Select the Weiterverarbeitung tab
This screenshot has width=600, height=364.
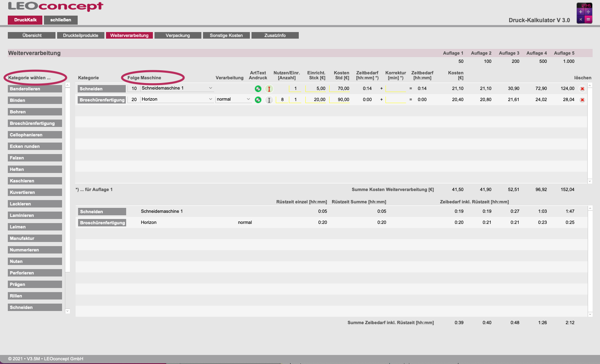click(x=129, y=35)
